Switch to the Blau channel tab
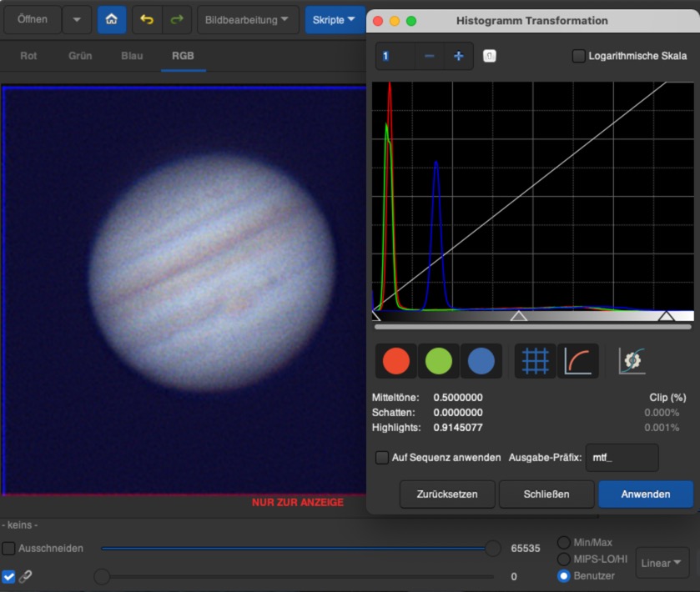This screenshot has width=700, height=592. 132,56
